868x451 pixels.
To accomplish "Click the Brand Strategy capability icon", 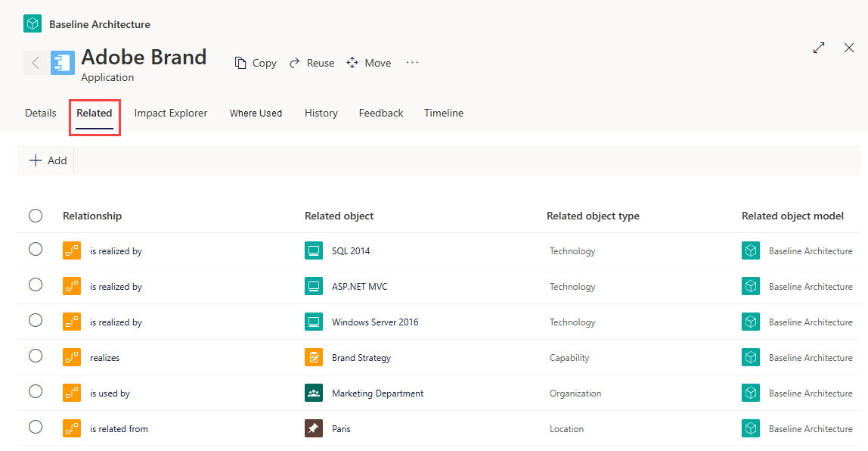I will click(313, 357).
